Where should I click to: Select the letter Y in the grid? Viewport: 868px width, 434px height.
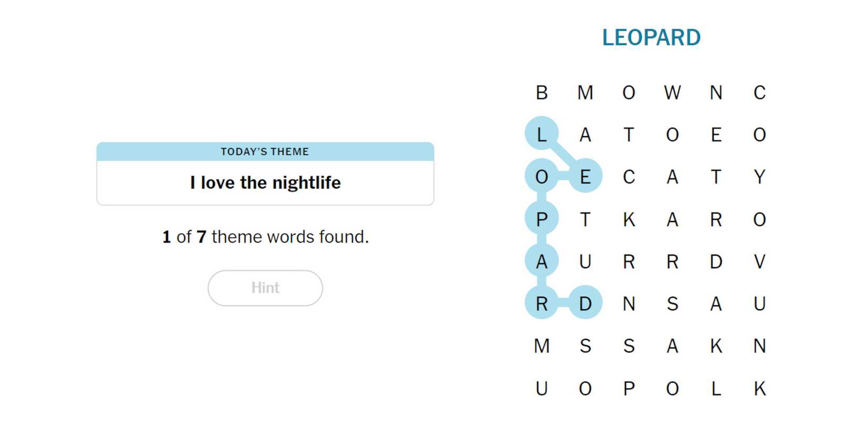point(759,177)
